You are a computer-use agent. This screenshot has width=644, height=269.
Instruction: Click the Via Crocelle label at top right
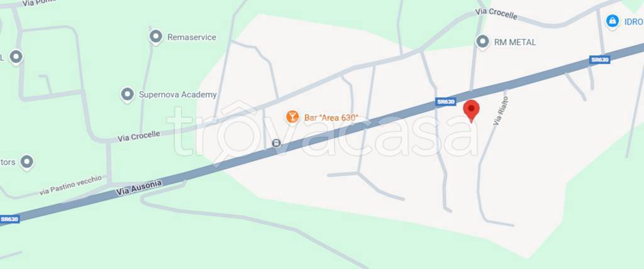[x=497, y=14]
